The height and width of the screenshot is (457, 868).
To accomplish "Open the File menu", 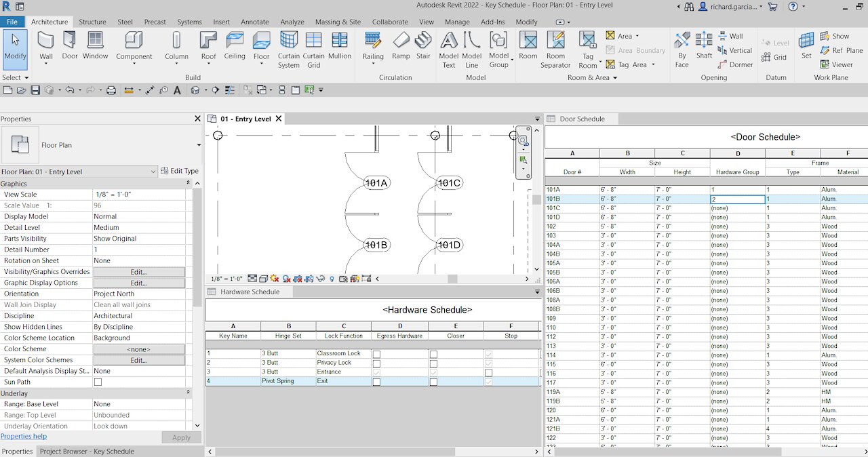I will pos(12,22).
